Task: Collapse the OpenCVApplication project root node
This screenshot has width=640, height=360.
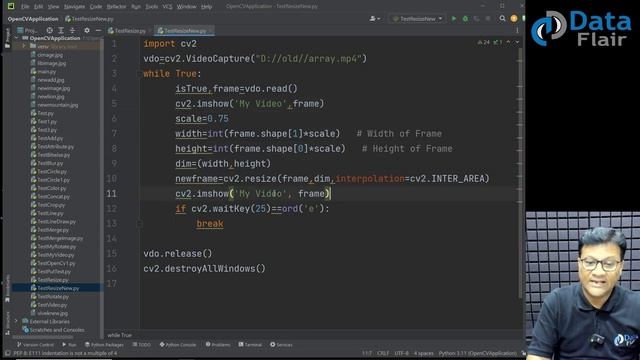Action: [x=16, y=38]
